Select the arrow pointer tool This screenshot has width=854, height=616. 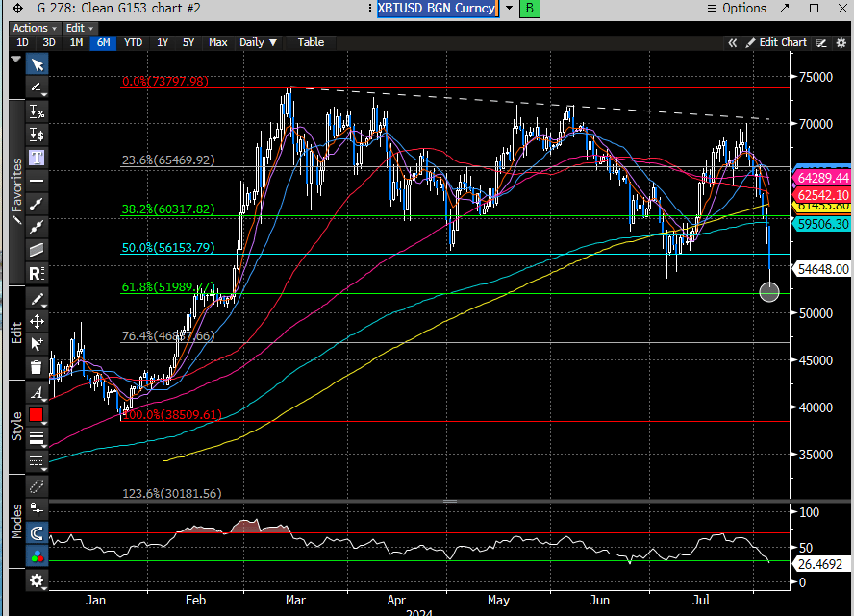coord(37,64)
